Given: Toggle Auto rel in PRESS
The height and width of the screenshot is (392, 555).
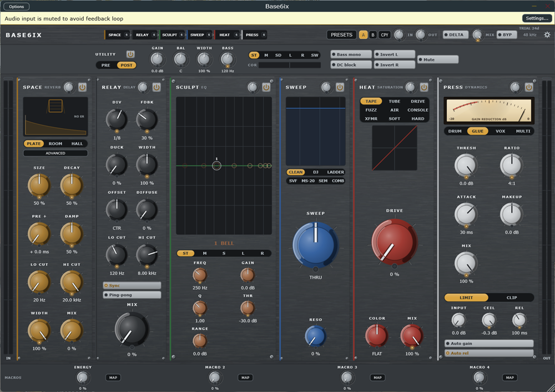Looking at the screenshot, I should (489, 353).
